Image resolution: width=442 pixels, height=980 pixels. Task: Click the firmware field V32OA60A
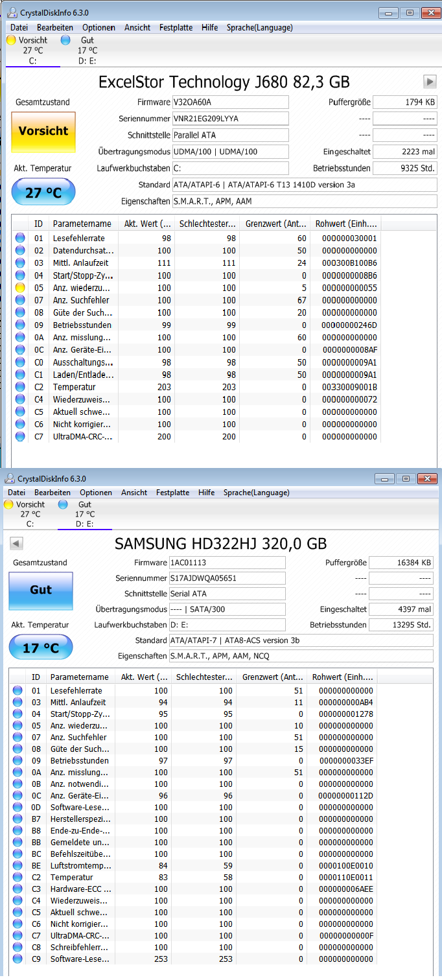pyautogui.click(x=230, y=102)
